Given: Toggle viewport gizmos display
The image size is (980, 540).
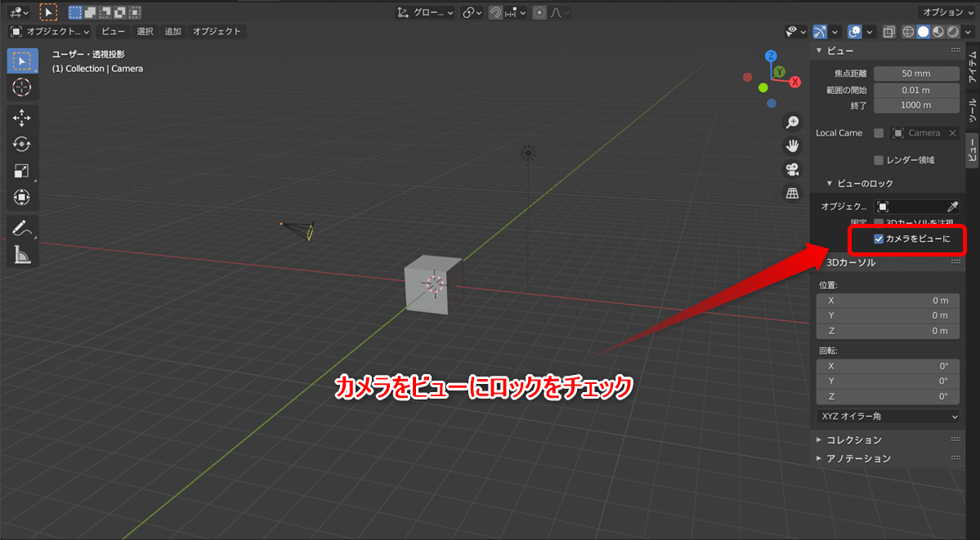Looking at the screenshot, I should point(820,31).
